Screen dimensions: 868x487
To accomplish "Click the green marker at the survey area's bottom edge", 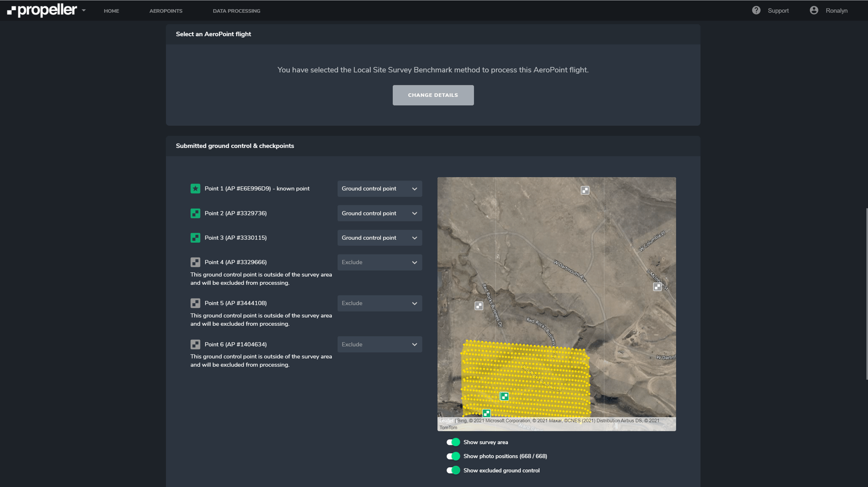I will [x=486, y=413].
